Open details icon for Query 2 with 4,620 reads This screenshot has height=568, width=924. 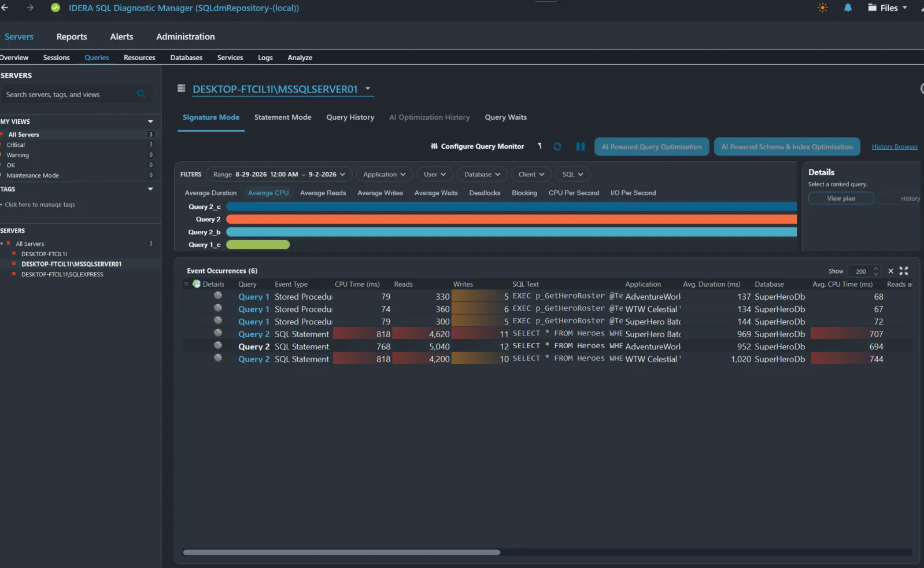[x=218, y=333]
